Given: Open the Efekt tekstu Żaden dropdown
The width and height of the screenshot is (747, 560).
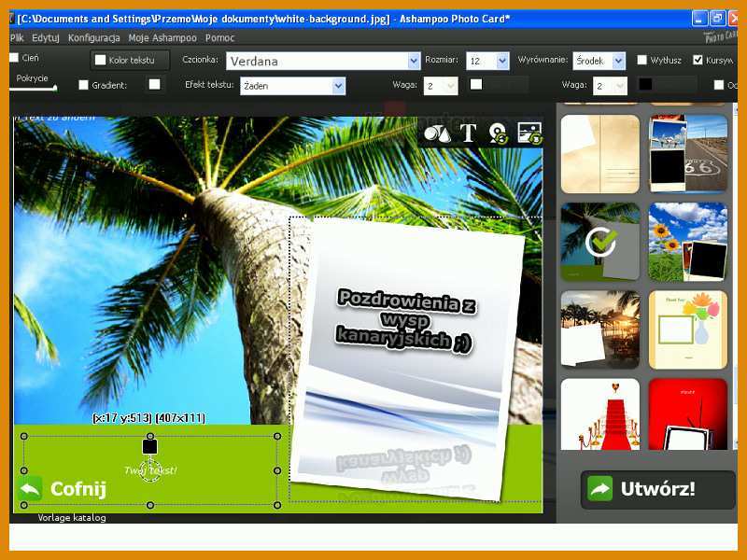Looking at the screenshot, I should (292, 86).
